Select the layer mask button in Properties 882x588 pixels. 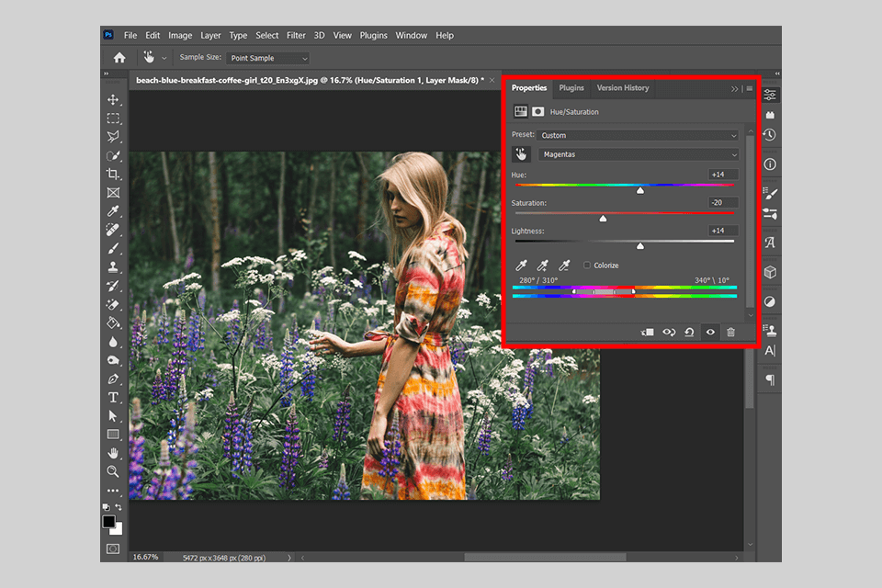point(538,111)
